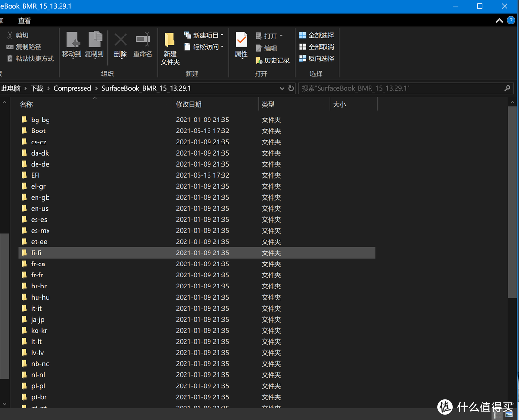Image resolution: width=519 pixels, height=420 pixels.
Task: Open the Copy to (复制到) command
Action: pos(94,45)
